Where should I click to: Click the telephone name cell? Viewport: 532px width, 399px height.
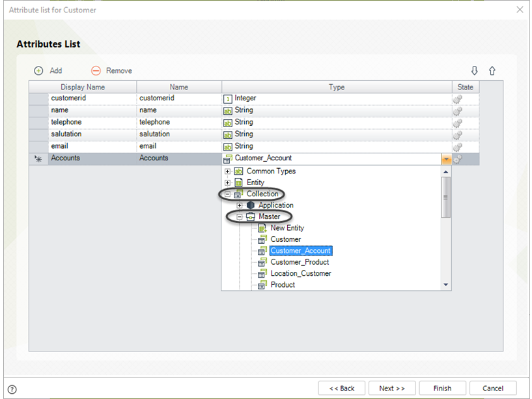pos(179,123)
